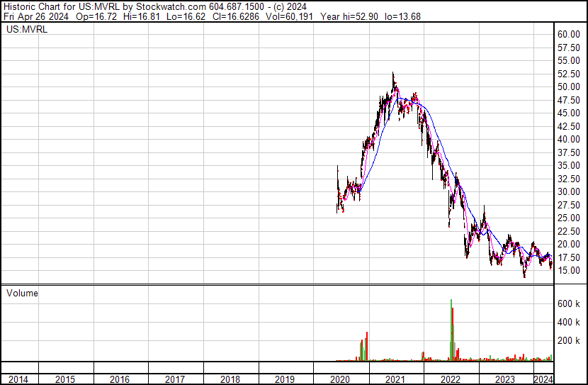Click the 50.00 price level label
The width and height of the screenshot is (588, 385).
[x=569, y=87]
